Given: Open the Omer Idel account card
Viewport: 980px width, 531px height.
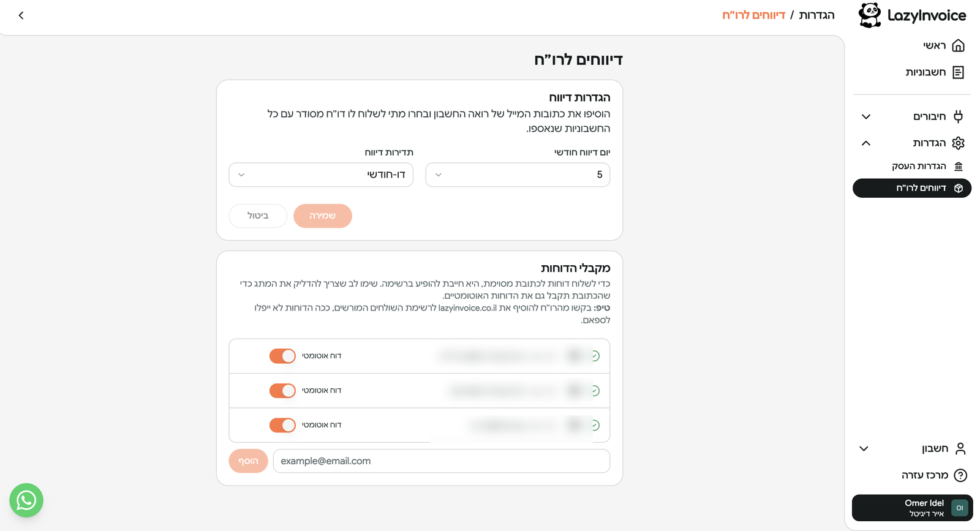Looking at the screenshot, I should pos(912,508).
